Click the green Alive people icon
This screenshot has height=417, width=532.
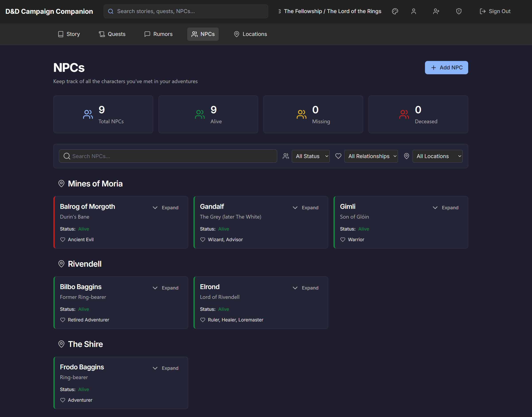pos(200,114)
